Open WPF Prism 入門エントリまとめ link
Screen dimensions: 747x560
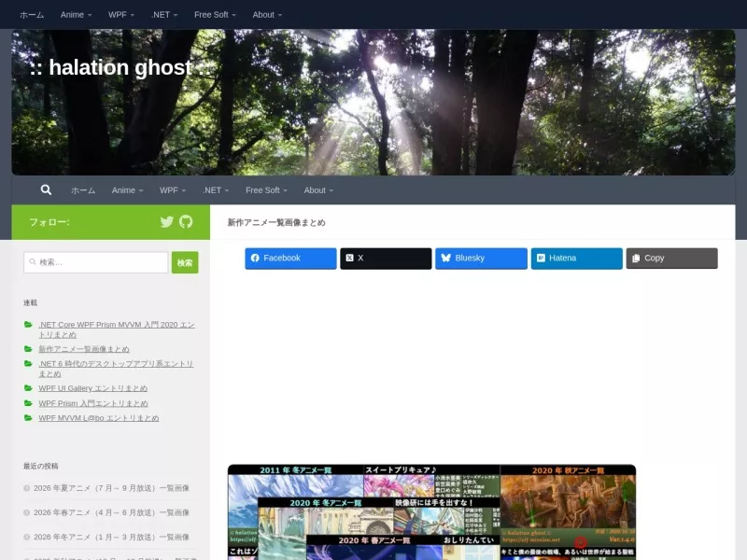pos(93,403)
